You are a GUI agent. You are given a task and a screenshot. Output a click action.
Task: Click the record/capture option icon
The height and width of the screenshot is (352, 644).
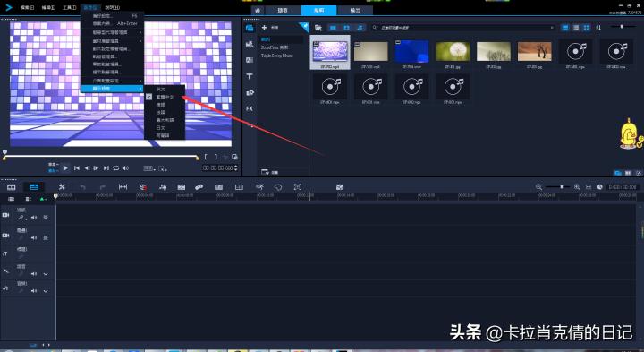coord(143,187)
